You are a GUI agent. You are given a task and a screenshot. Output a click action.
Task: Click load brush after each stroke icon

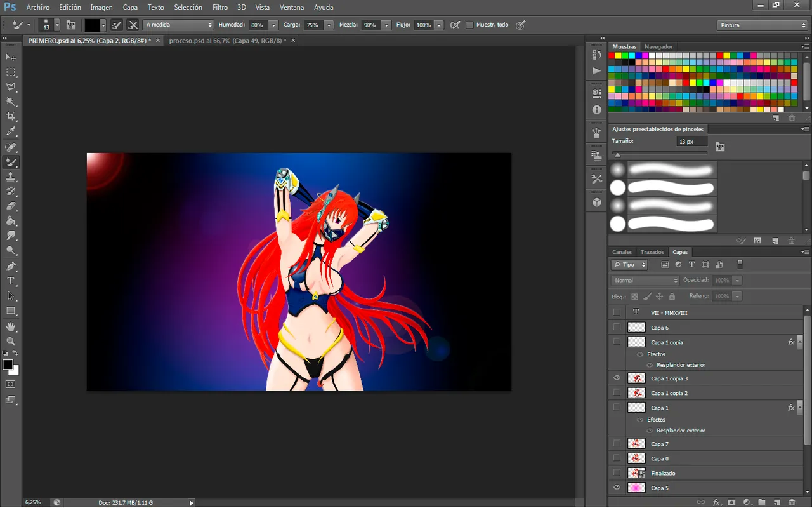pos(117,25)
